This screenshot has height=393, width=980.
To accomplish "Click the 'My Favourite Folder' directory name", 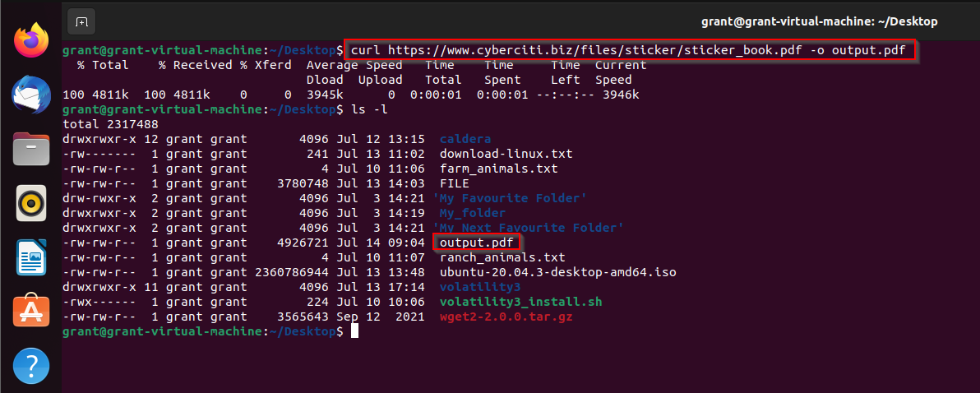I will tap(510, 199).
